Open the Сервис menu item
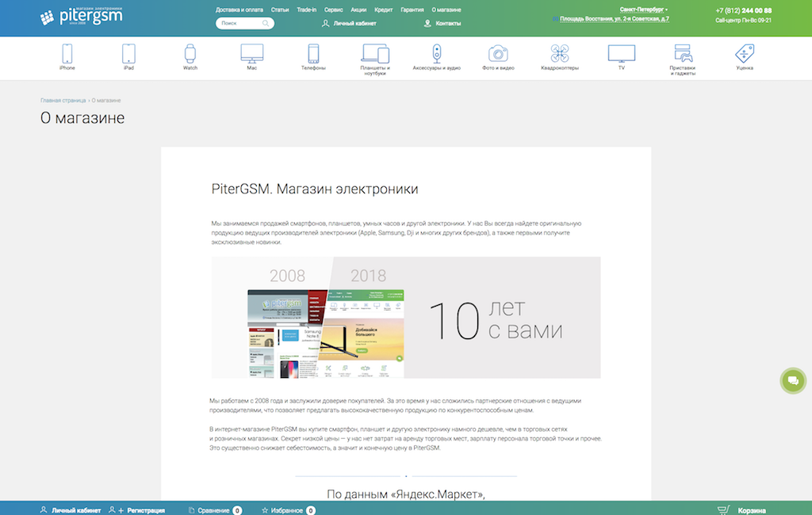 tap(334, 10)
